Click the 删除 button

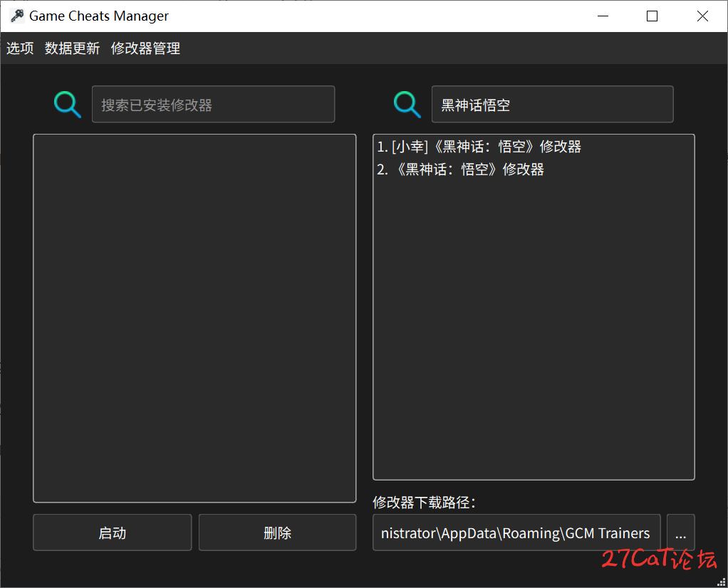pos(278,532)
